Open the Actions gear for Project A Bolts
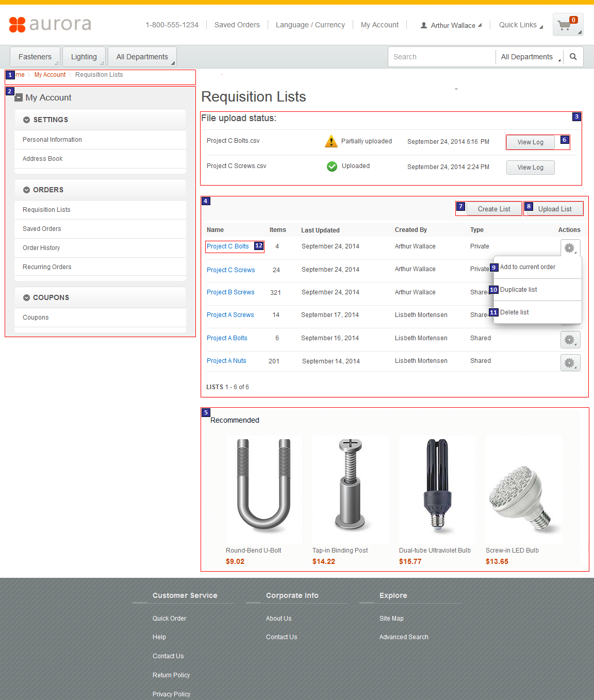 [x=570, y=339]
